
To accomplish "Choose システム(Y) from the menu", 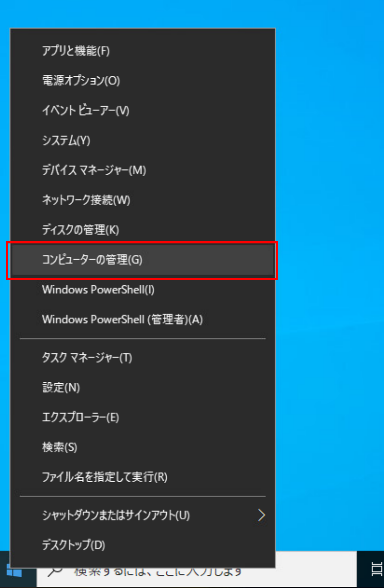I will pos(142,140).
